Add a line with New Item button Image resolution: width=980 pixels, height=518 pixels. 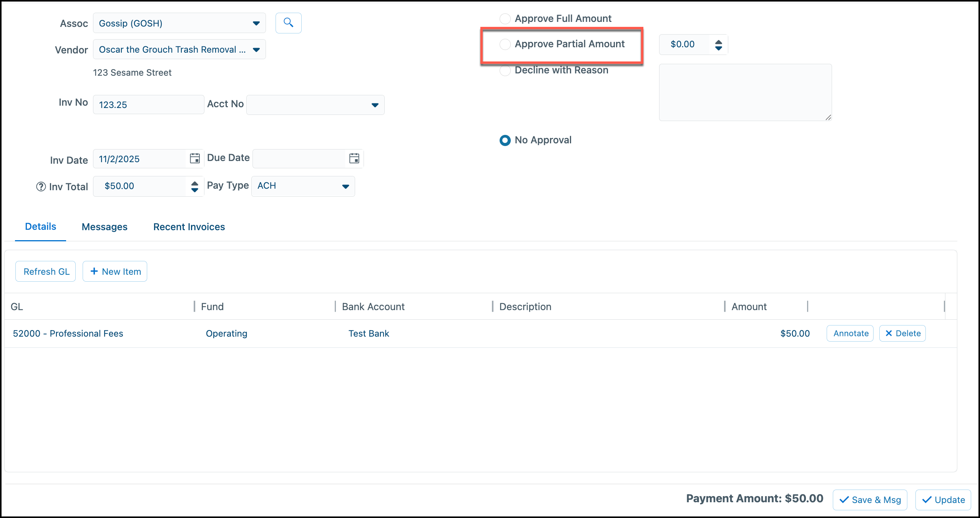[x=115, y=272]
